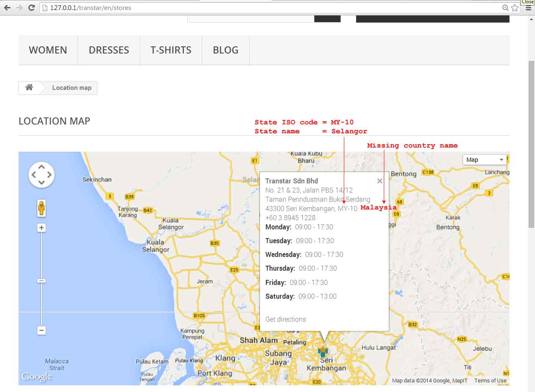Click the Kampung Perepat label on map
Image resolution: width=535 pixels, height=392 pixels.
click(x=192, y=334)
